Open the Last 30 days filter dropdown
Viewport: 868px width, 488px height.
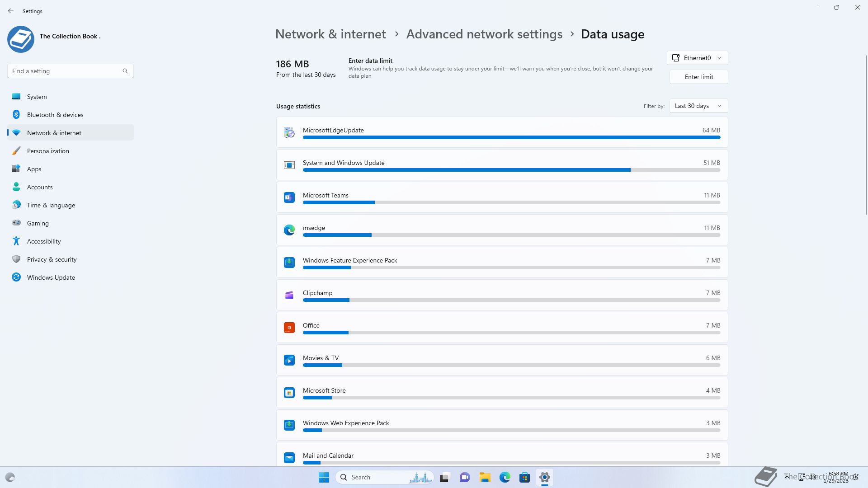click(698, 106)
